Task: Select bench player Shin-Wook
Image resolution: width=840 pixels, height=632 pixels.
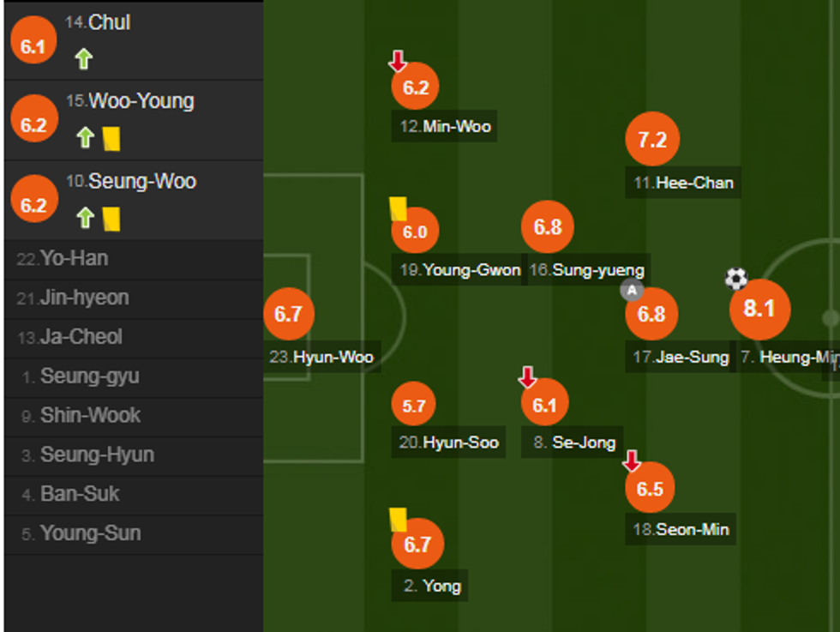Action: [90, 416]
